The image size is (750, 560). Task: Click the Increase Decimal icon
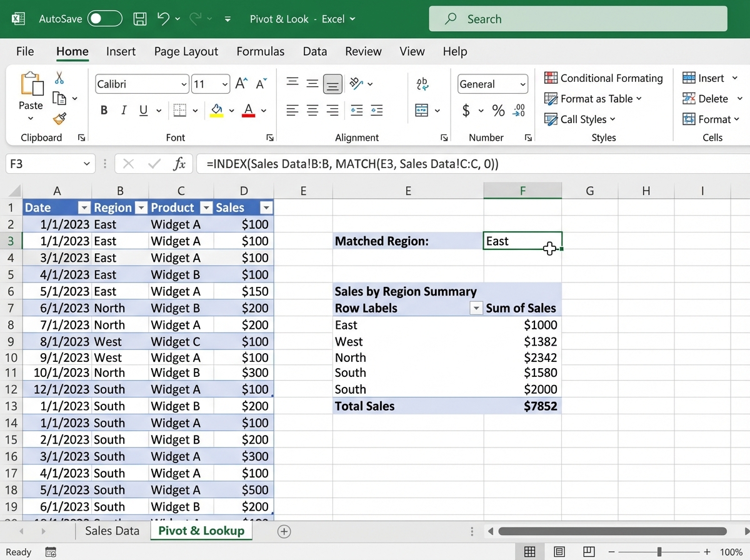[519, 111]
